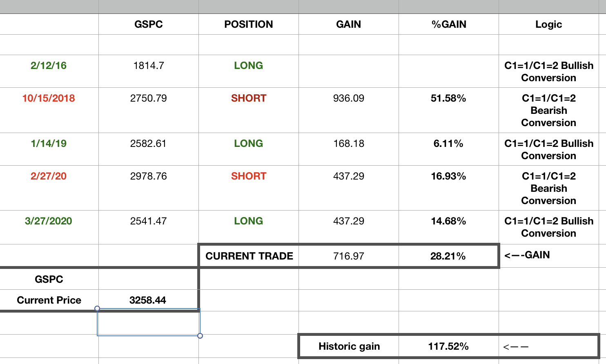Screen dimensions: 606x364
Task: Select the 3/27/2020 date cell
Action: click(49, 221)
